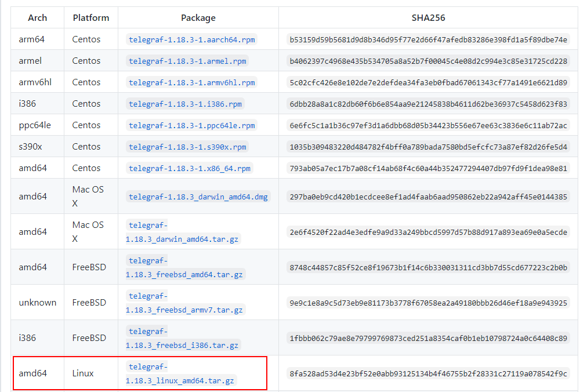Download telegraf-1.18.3-1.armel.rpm package
This screenshot has height=392, width=580.
187,61
